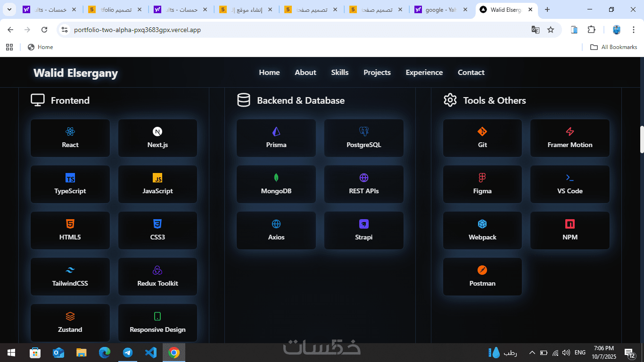
Task: Go to Home in site navigation
Action: (269, 73)
